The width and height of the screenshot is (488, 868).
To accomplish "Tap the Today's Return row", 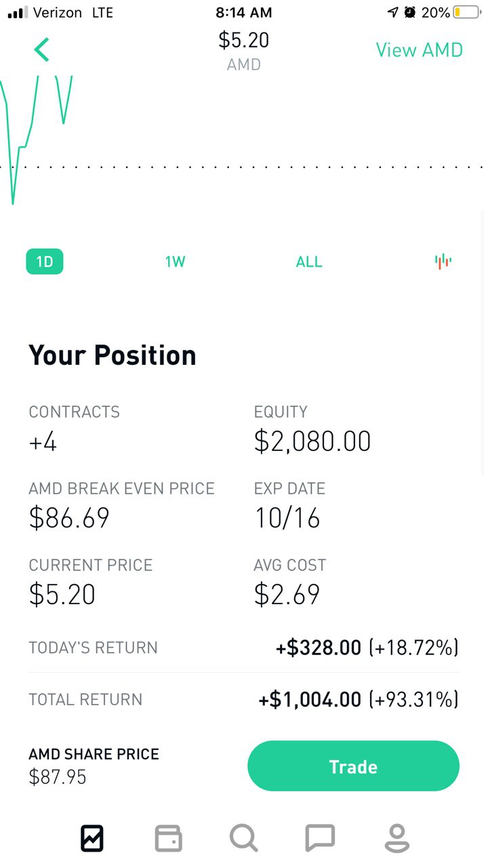I will click(x=244, y=648).
